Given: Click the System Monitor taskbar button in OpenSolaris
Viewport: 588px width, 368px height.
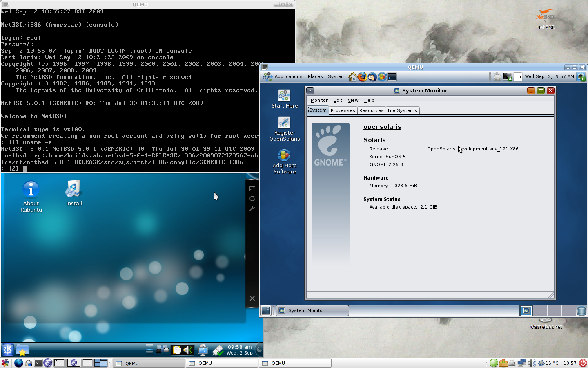Looking at the screenshot, I should (312, 310).
